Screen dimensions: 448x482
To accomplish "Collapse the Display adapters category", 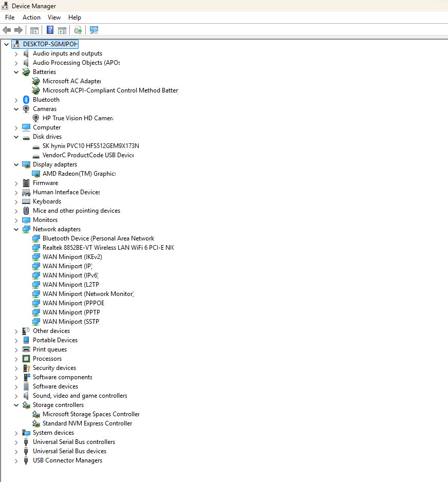I will [x=16, y=164].
